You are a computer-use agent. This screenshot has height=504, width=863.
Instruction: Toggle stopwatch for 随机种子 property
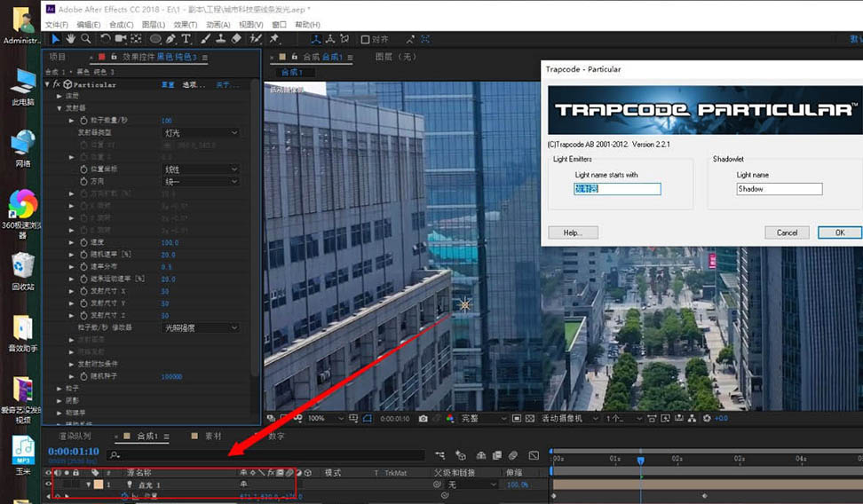(x=83, y=376)
